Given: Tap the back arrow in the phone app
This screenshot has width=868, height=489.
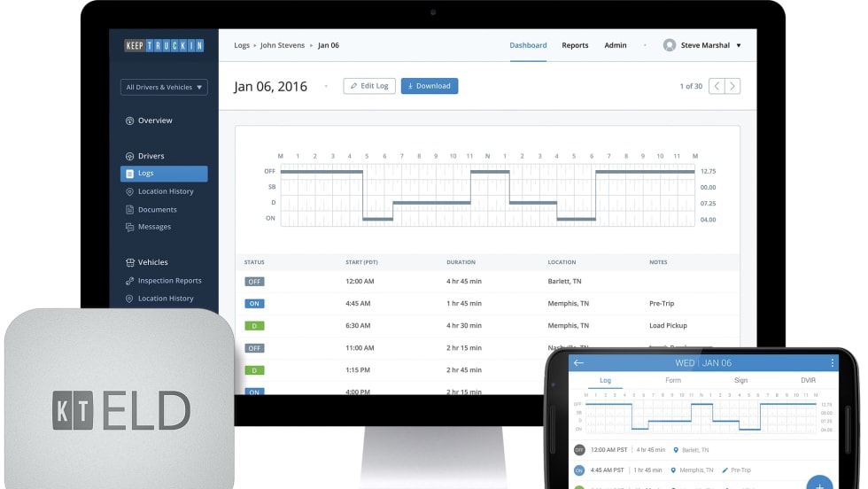Looking at the screenshot, I should (x=578, y=363).
